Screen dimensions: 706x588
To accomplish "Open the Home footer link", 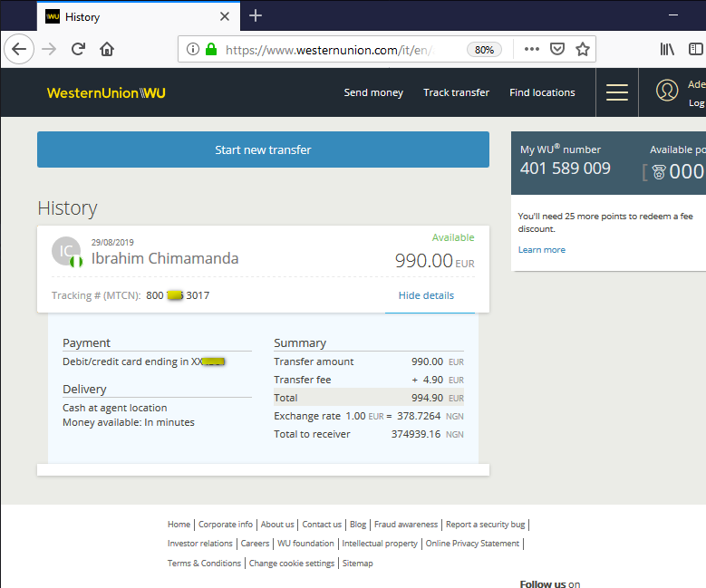I will coord(179,524).
